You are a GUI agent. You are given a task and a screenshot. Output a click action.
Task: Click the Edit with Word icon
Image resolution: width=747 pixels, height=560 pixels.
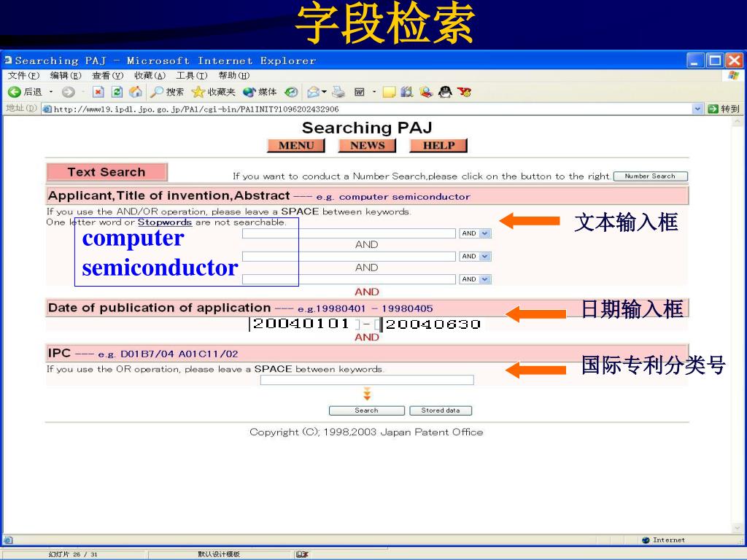tap(360, 92)
